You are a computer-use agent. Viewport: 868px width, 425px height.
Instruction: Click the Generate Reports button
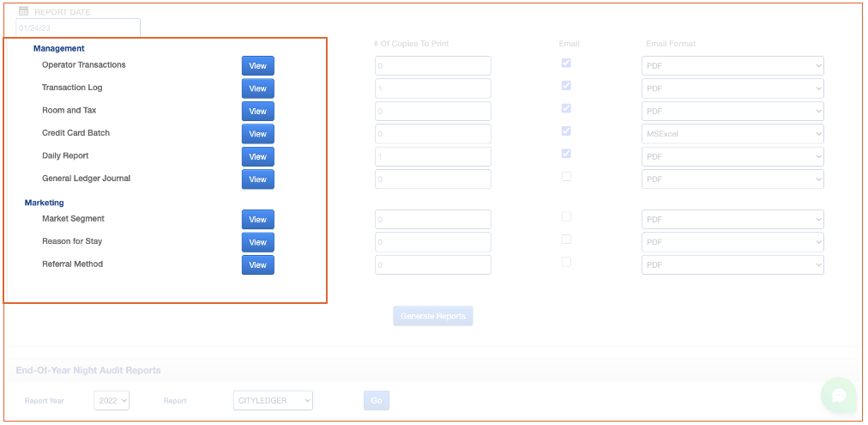point(433,316)
